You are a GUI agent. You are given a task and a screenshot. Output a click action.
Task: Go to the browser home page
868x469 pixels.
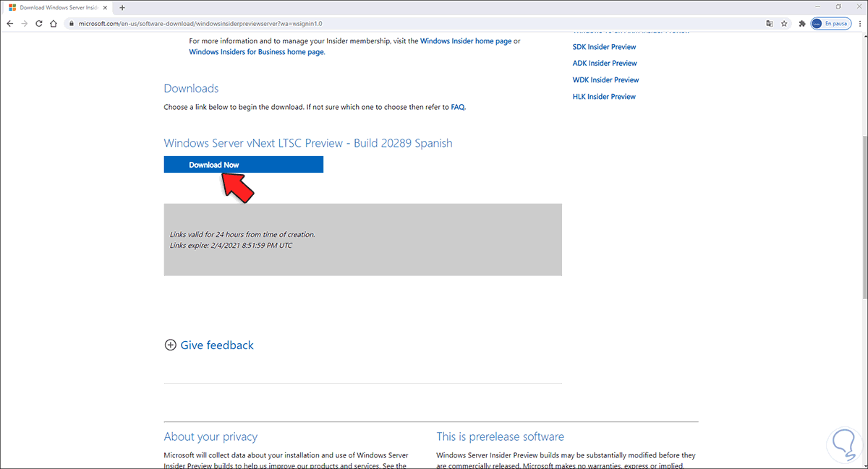click(x=54, y=23)
